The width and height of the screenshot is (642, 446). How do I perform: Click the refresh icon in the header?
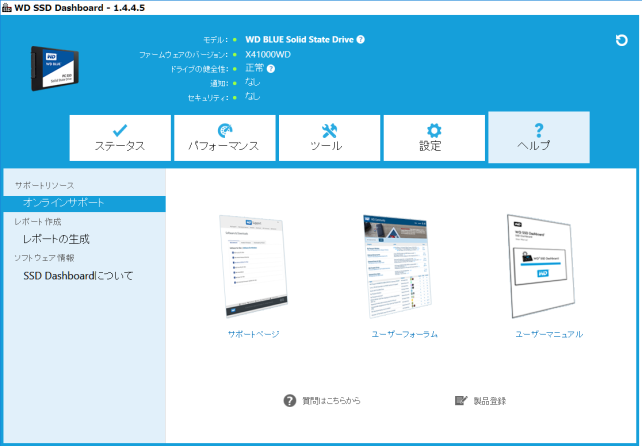coord(622,40)
